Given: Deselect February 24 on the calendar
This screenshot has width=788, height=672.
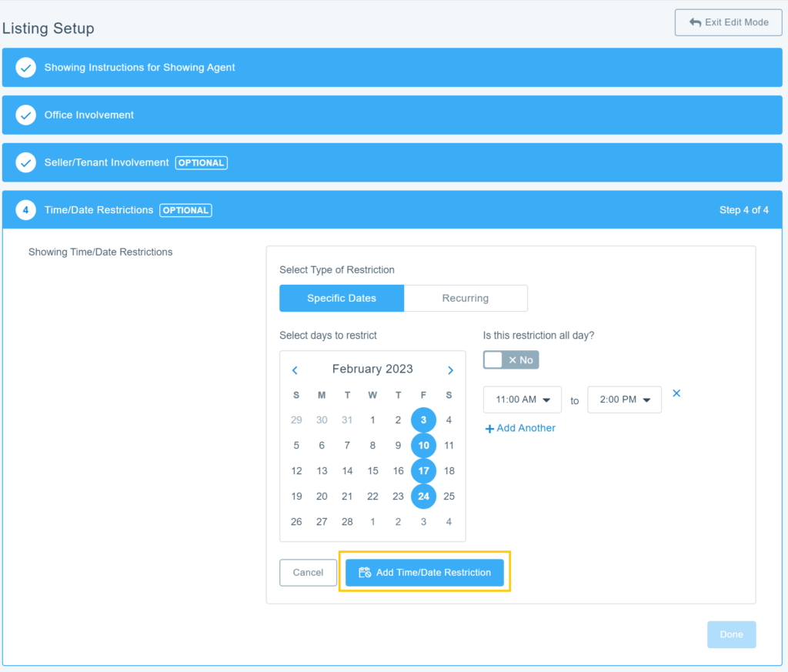Looking at the screenshot, I should (x=423, y=496).
